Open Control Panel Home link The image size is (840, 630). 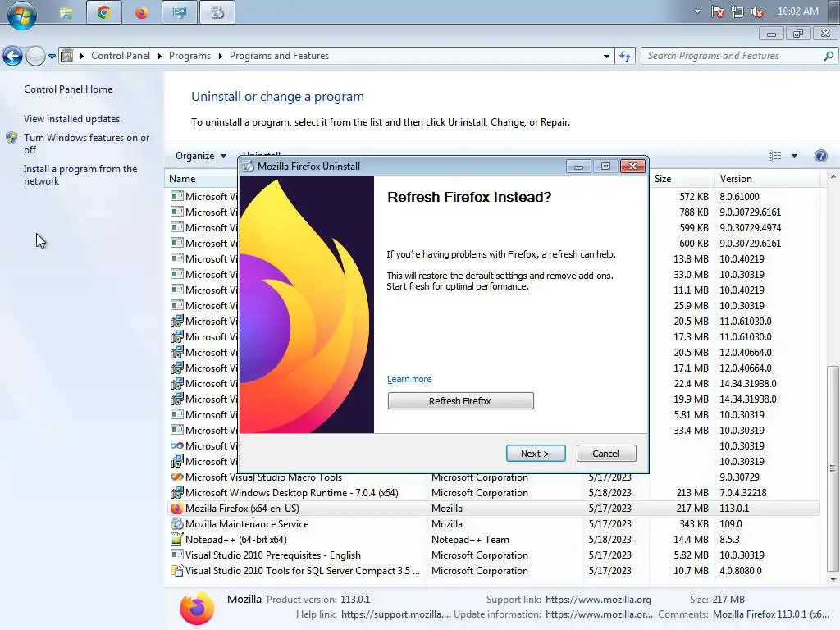(x=68, y=89)
